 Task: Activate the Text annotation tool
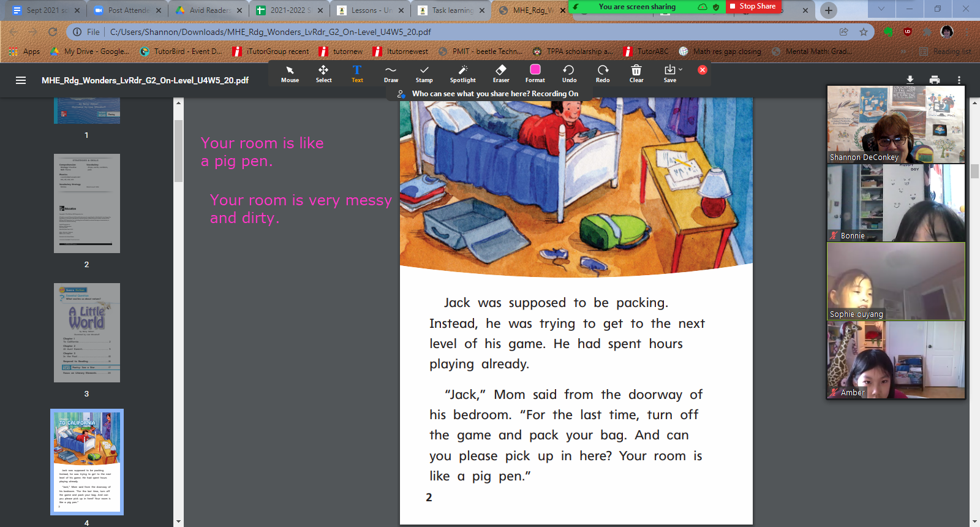[357, 74]
